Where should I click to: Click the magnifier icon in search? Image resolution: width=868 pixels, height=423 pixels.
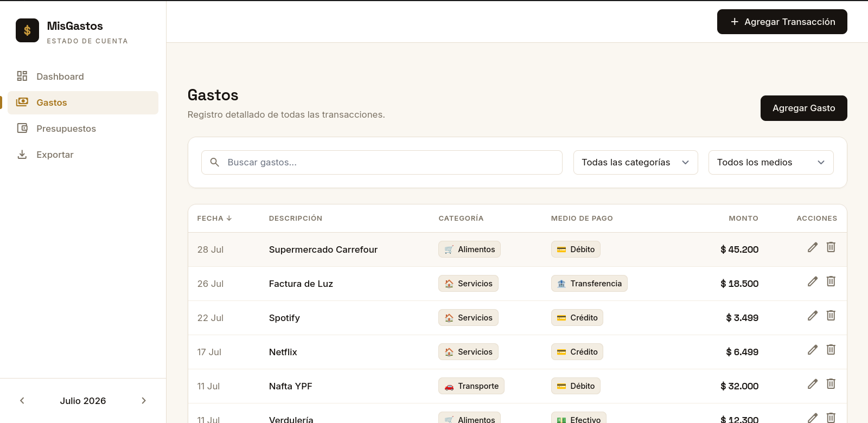pos(215,162)
